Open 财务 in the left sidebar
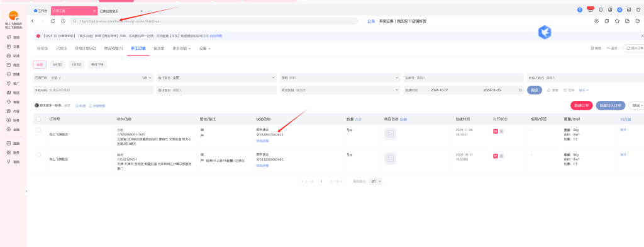This screenshot has height=247, width=644. 13,120
